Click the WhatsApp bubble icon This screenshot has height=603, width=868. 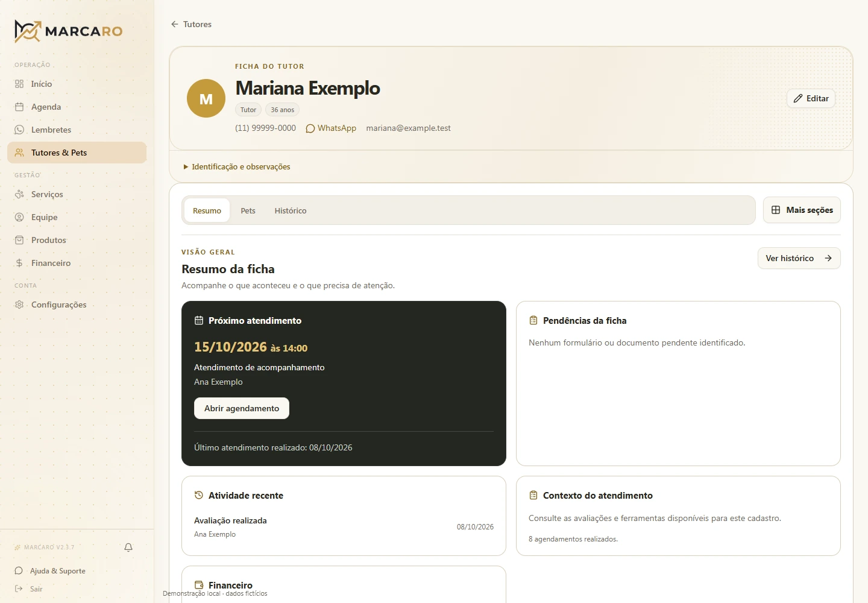tap(310, 128)
